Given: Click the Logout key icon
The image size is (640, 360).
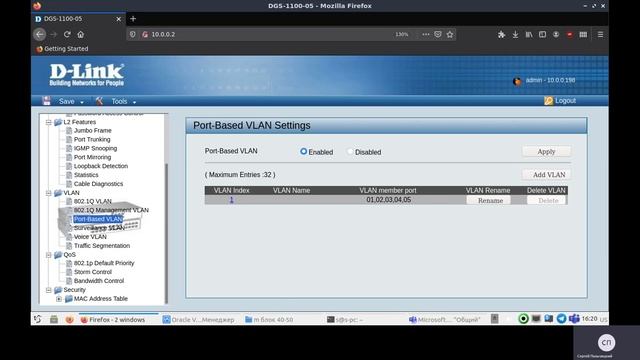Looking at the screenshot, I should pyautogui.click(x=548, y=101).
